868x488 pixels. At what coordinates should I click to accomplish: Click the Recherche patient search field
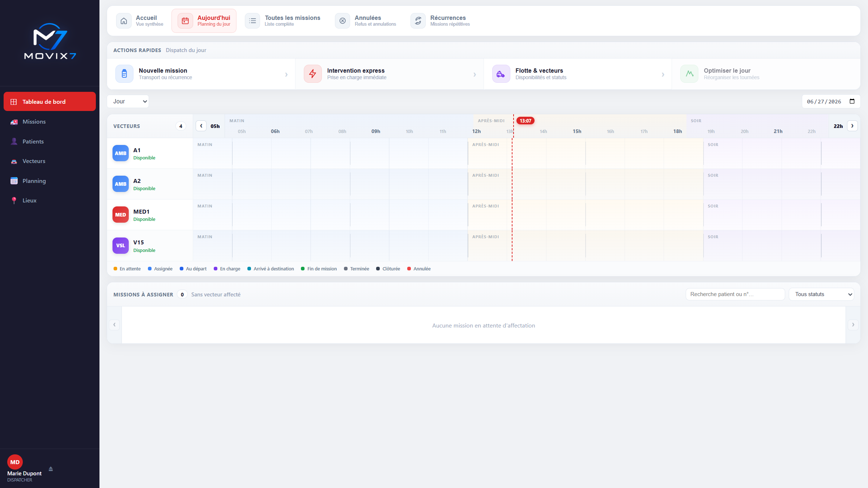click(x=735, y=294)
